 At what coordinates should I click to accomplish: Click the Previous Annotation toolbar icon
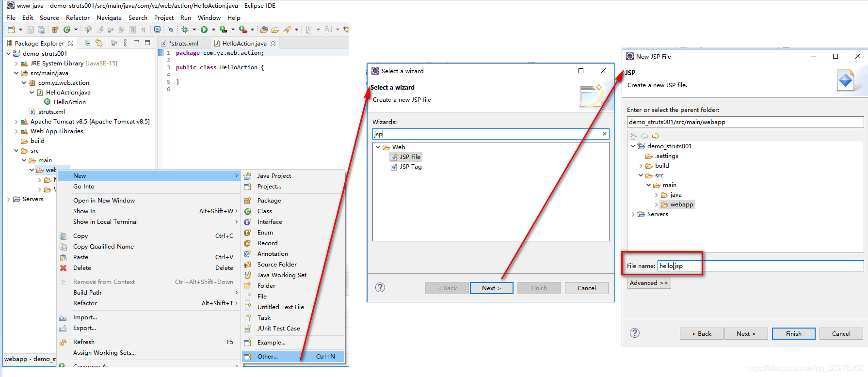point(328,30)
